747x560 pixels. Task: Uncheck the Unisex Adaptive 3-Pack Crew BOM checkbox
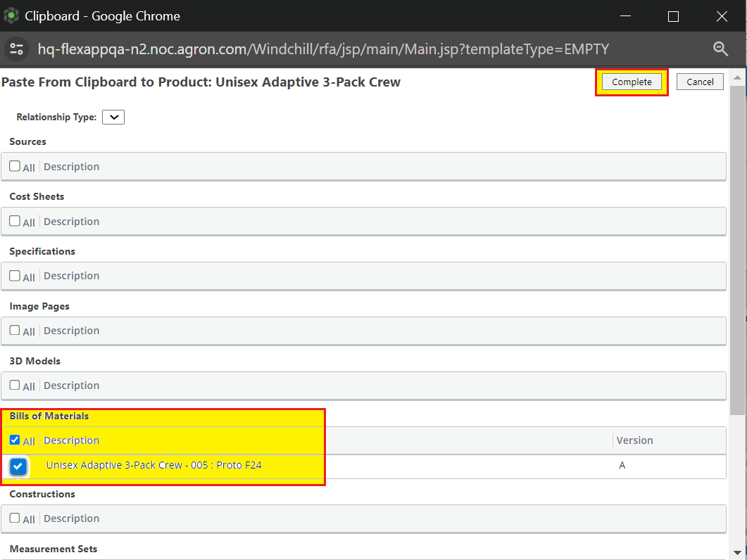point(18,466)
